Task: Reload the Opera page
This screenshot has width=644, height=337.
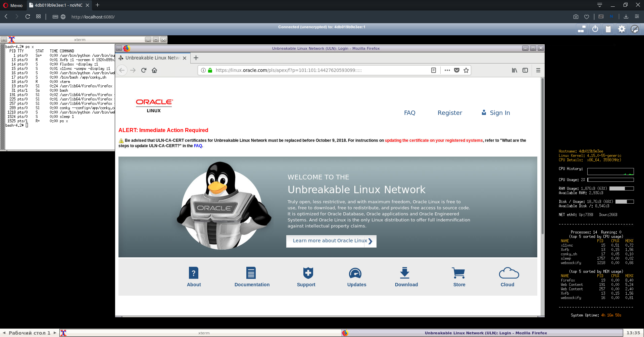Action: tap(28, 16)
